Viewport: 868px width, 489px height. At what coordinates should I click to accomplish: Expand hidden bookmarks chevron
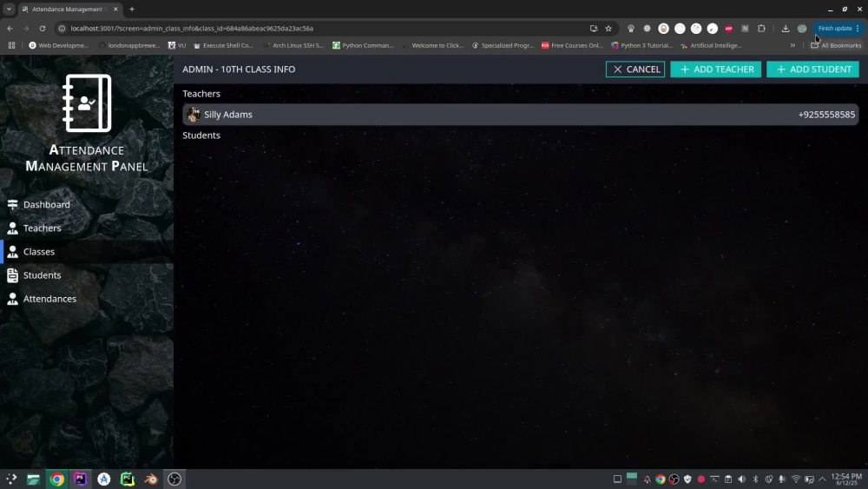(792, 45)
